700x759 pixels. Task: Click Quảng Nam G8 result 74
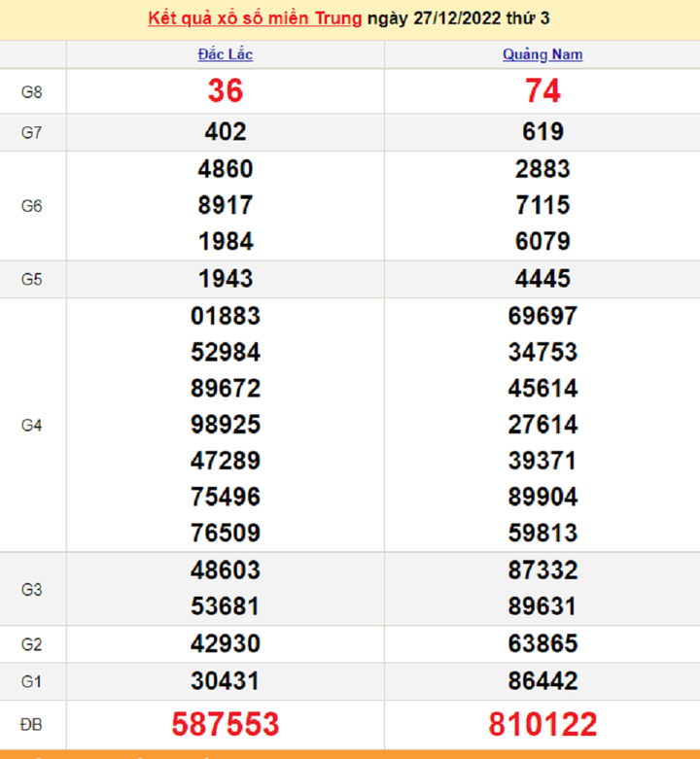click(542, 90)
